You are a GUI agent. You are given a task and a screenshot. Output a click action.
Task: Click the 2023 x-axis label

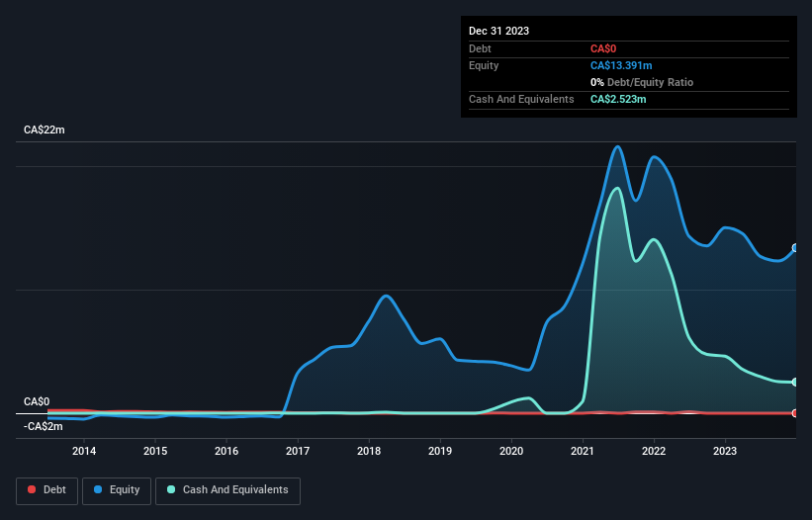coord(725,451)
